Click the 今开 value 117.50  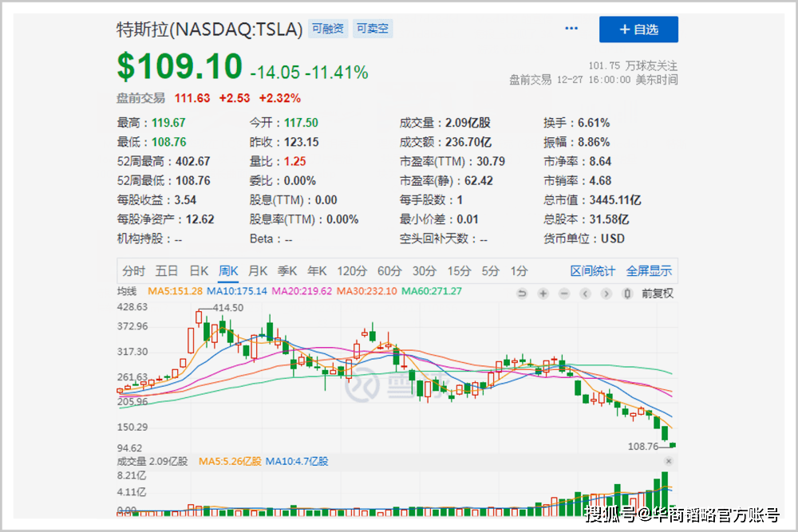tap(301, 123)
